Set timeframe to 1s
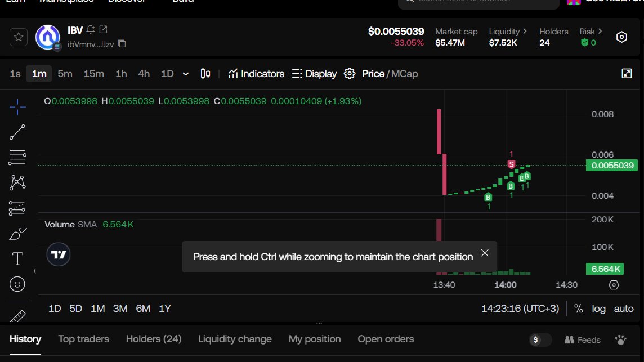 pos(15,74)
